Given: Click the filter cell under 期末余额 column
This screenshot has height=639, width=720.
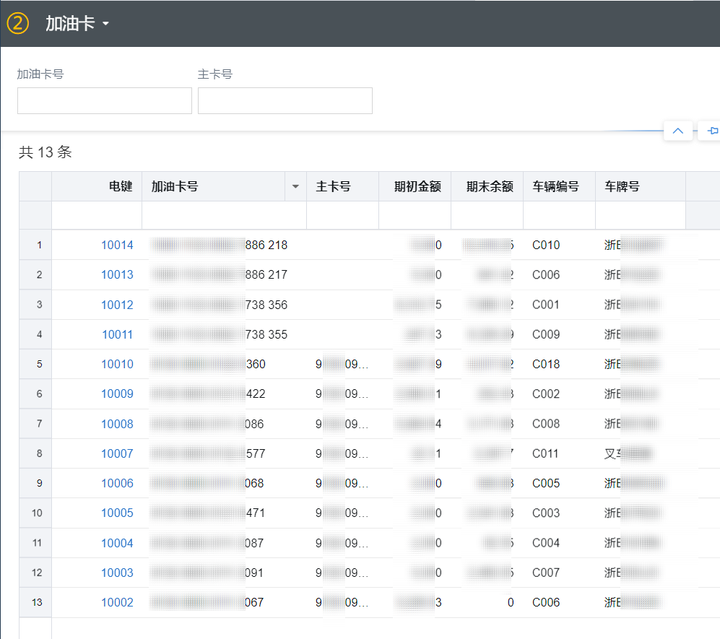Looking at the screenshot, I should [487, 215].
